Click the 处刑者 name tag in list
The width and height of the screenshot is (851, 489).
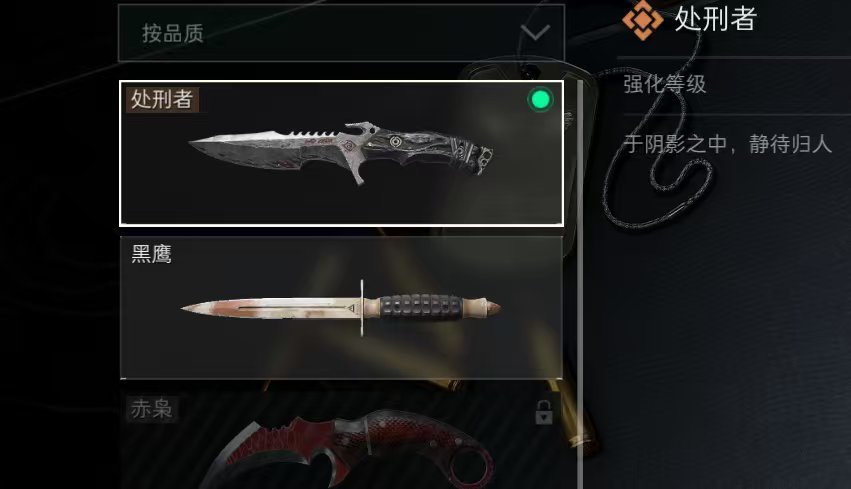point(162,99)
